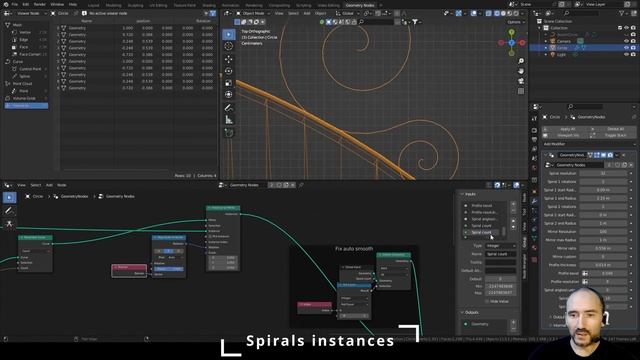Switch to Geometry Nodes workspace tab
This screenshot has height=360, width=640.
click(x=360, y=5)
